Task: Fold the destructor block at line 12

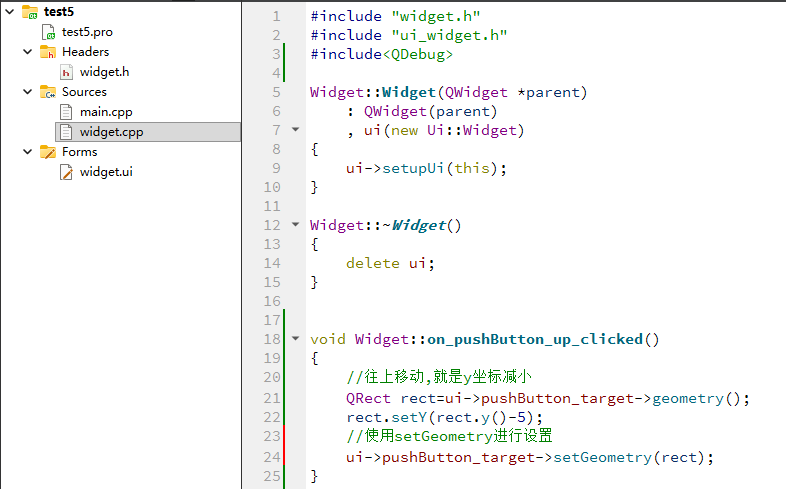Action: tap(296, 224)
